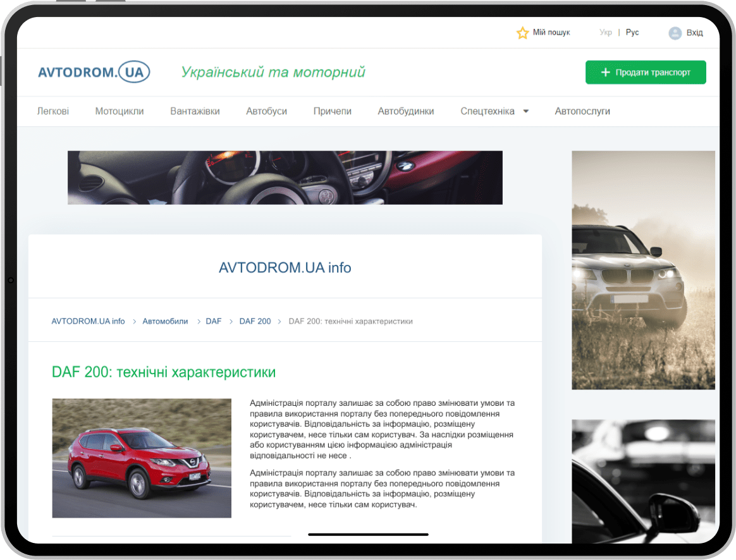Viewport: 736px width, 560px height.
Task: Open the Легкові menu item
Action: (53, 111)
